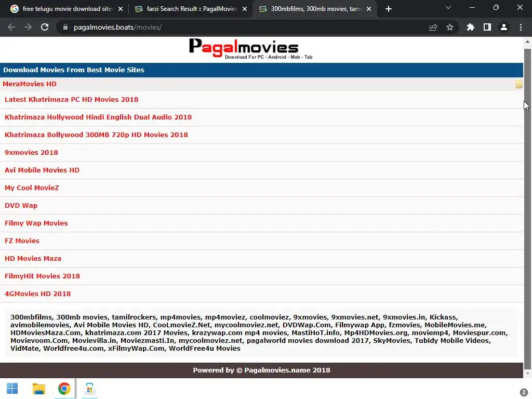Screen dimensions: 532x399
Task: Click the page vertical scrollbar thumb
Action: pos(527,209)
